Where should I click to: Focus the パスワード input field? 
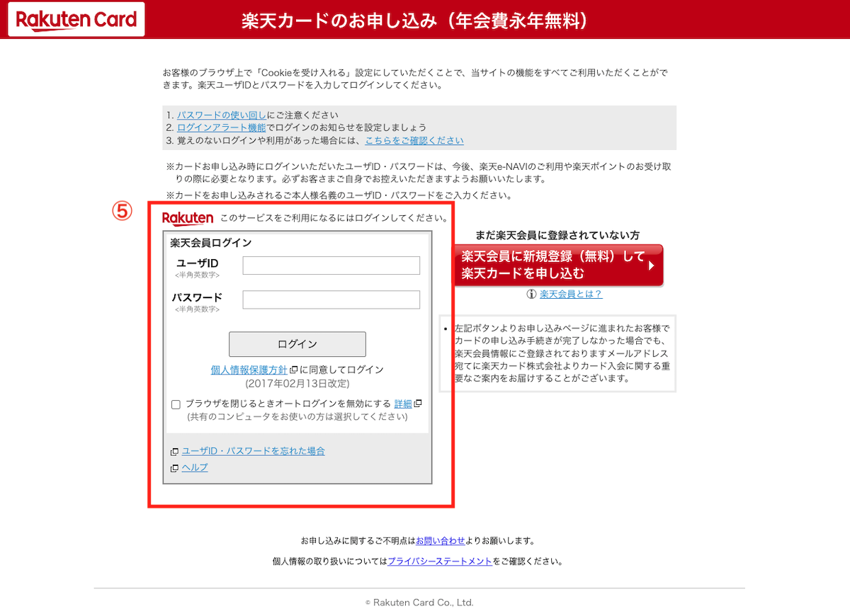[x=331, y=300]
